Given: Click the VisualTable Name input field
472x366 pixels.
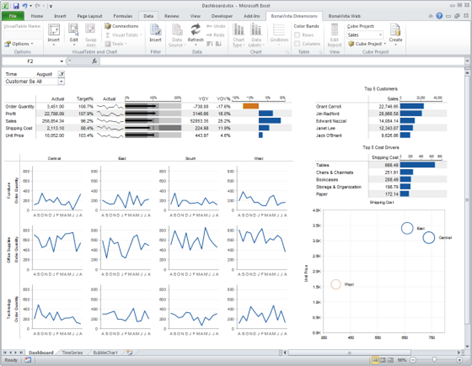Looking at the screenshot, I should pyautogui.click(x=23, y=35).
